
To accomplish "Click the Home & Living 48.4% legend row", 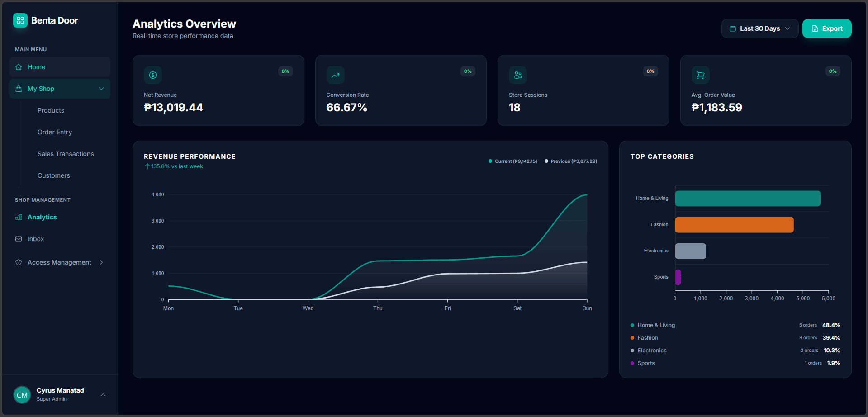I will tap(735, 325).
